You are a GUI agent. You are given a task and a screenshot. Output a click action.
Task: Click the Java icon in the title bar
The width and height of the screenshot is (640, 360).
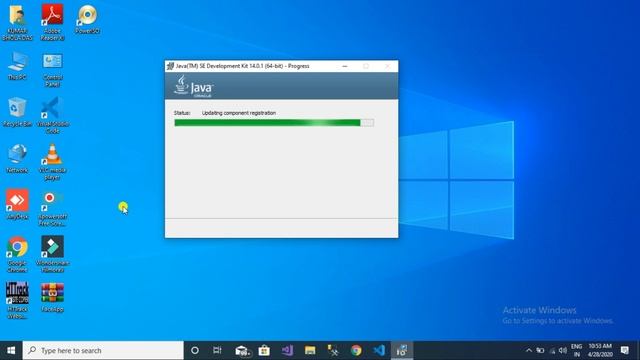pyautogui.click(x=170, y=66)
